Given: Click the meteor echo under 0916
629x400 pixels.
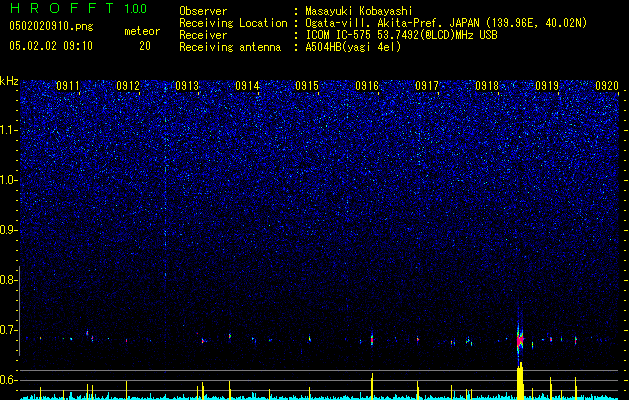Looking at the screenshot, I should (372, 339).
